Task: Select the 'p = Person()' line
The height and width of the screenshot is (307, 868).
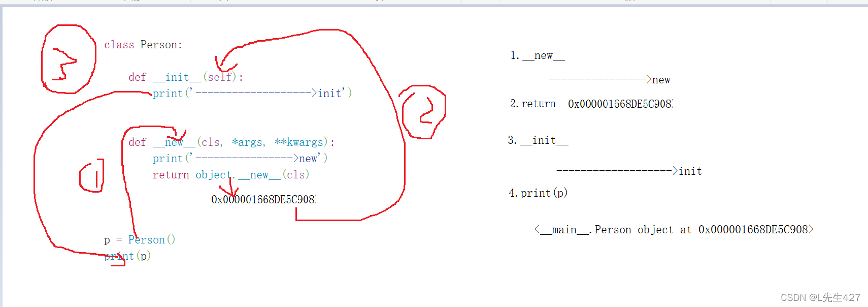Action: click(140, 240)
